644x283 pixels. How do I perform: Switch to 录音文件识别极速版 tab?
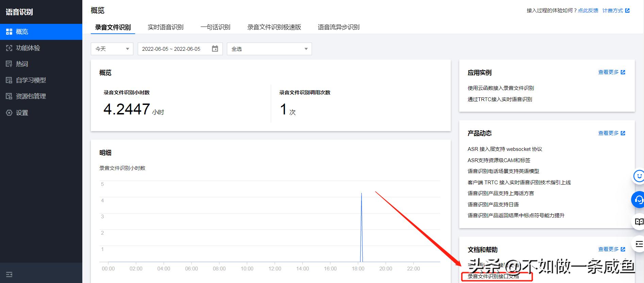[274, 27]
